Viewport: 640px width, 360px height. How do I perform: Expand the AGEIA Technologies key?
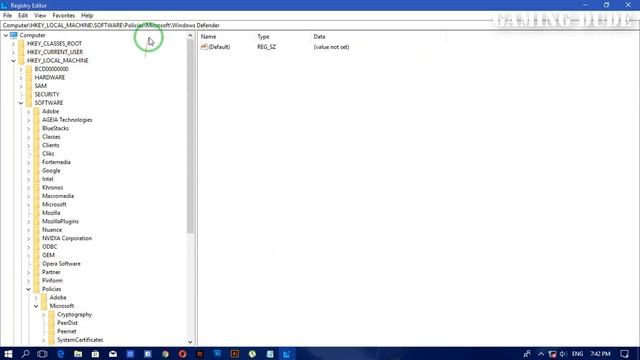click(x=29, y=120)
